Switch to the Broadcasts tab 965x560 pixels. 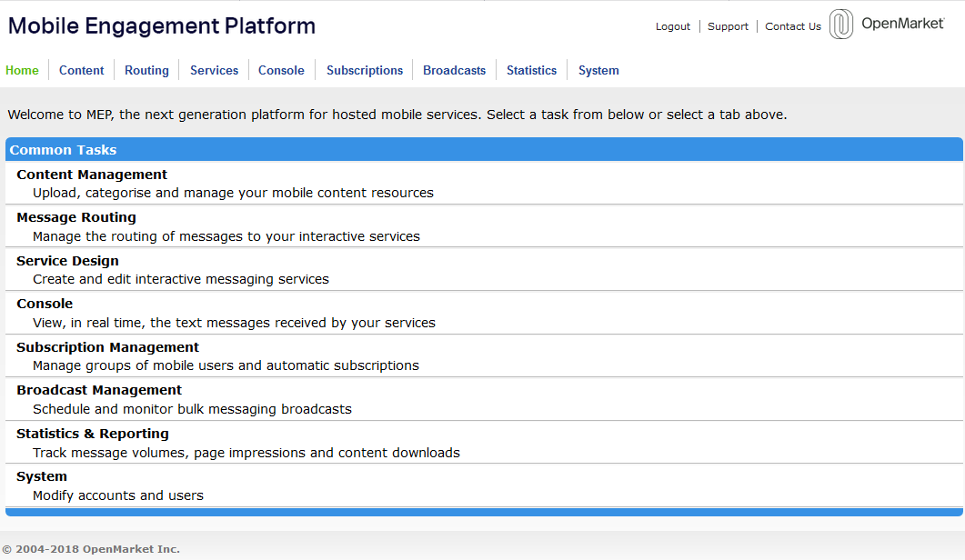pyautogui.click(x=454, y=70)
